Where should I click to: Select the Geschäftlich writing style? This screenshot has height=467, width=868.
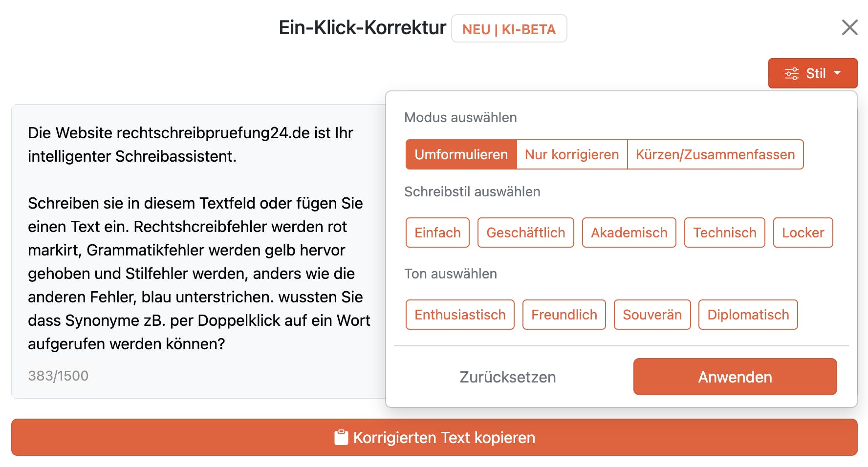click(x=525, y=233)
